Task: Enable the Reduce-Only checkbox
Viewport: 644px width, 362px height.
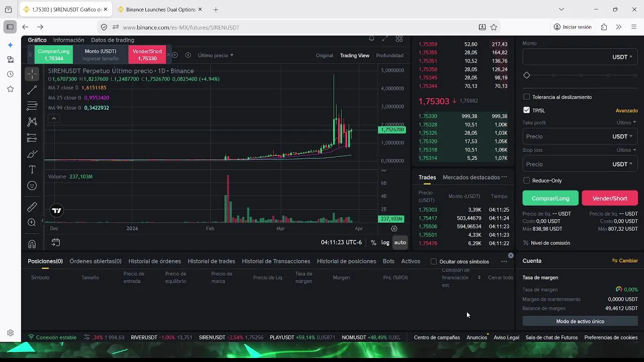Action: click(x=526, y=180)
